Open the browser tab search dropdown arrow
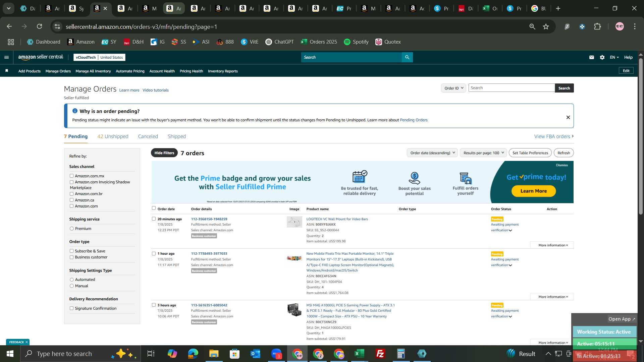The image size is (644, 362). click(9, 8)
